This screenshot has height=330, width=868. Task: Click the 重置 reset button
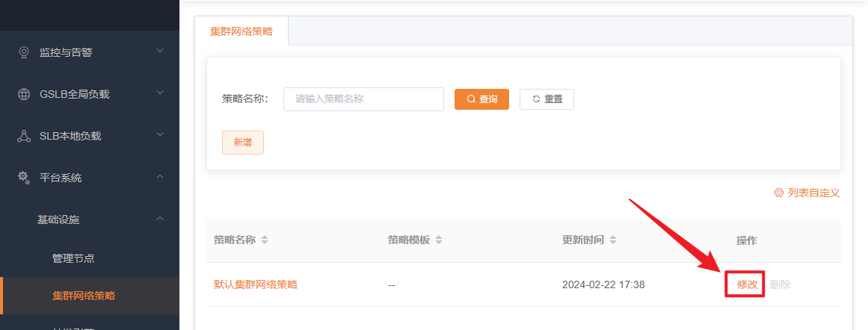point(547,99)
